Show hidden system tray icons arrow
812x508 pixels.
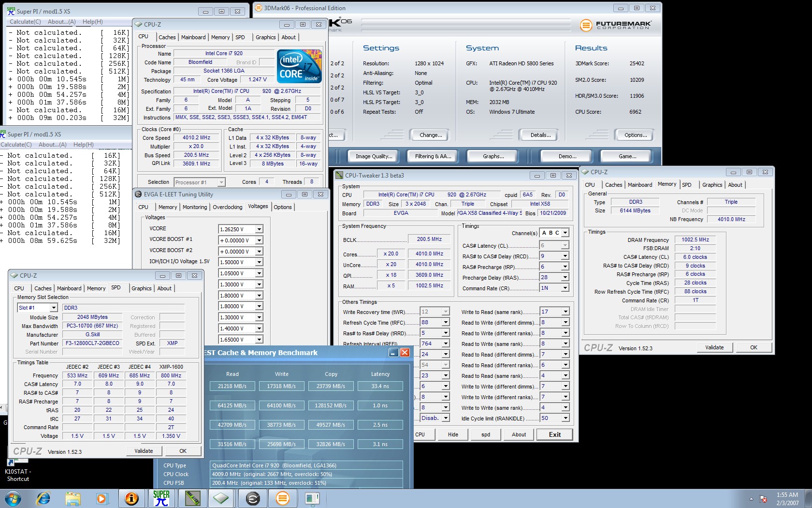coord(751,499)
